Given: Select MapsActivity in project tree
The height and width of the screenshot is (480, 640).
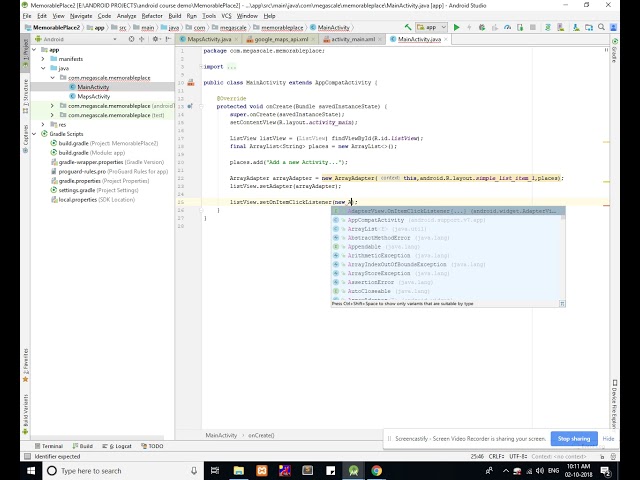Looking at the screenshot, I should (x=93, y=96).
